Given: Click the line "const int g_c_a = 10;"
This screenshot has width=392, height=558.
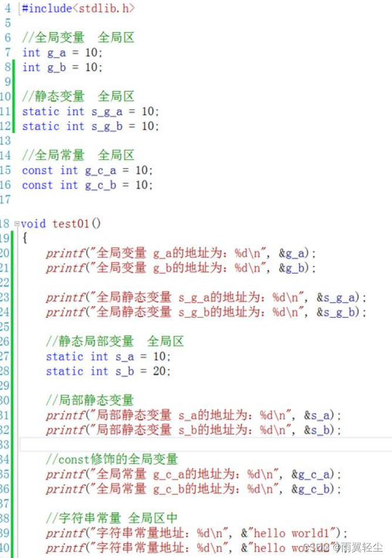Looking at the screenshot, I should [x=87, y=170].
